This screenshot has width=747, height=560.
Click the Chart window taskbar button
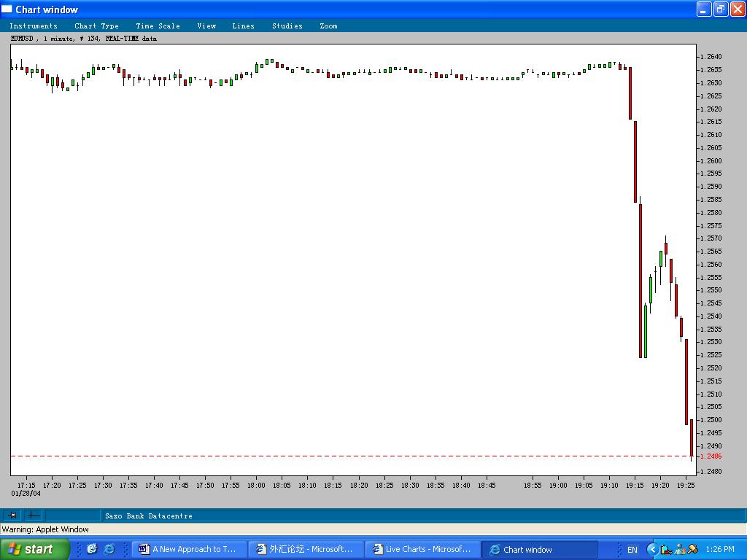[540, 549]
